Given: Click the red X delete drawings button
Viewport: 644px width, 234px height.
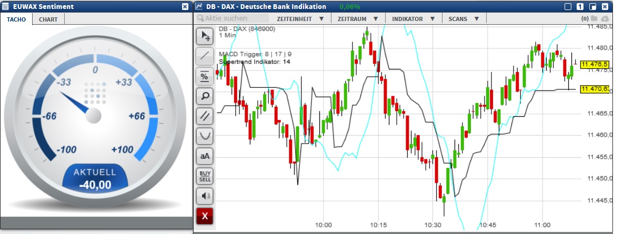Looking at the screenshot, I should [x=205, y=216].
